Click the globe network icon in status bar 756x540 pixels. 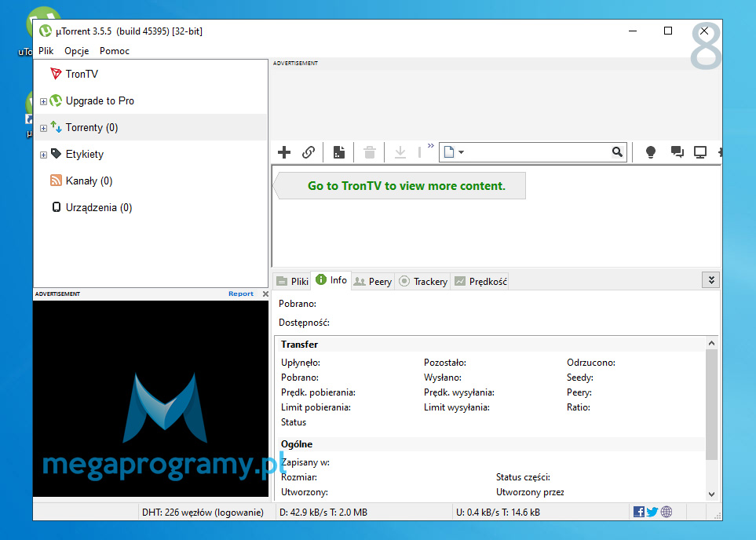point(667,512)
